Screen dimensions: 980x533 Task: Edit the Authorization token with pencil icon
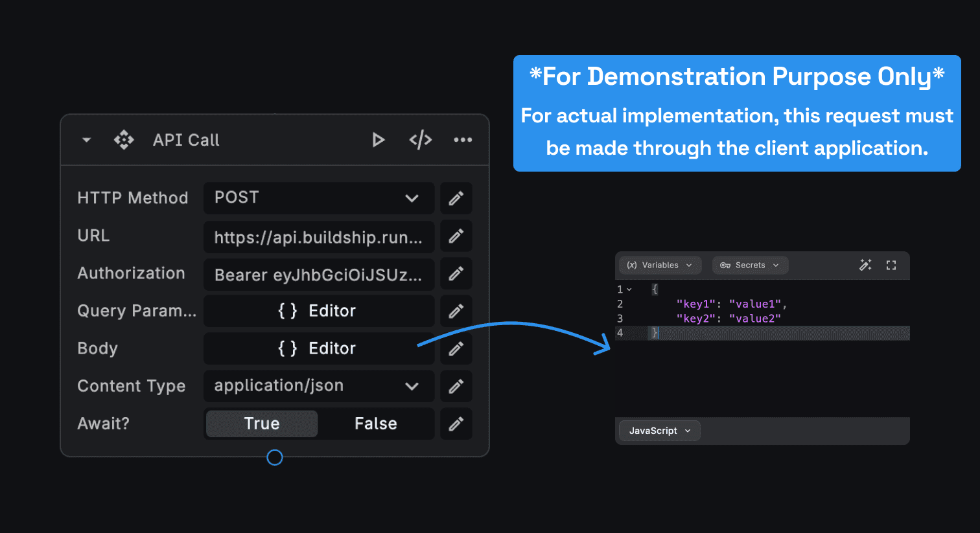coord(456,273)
